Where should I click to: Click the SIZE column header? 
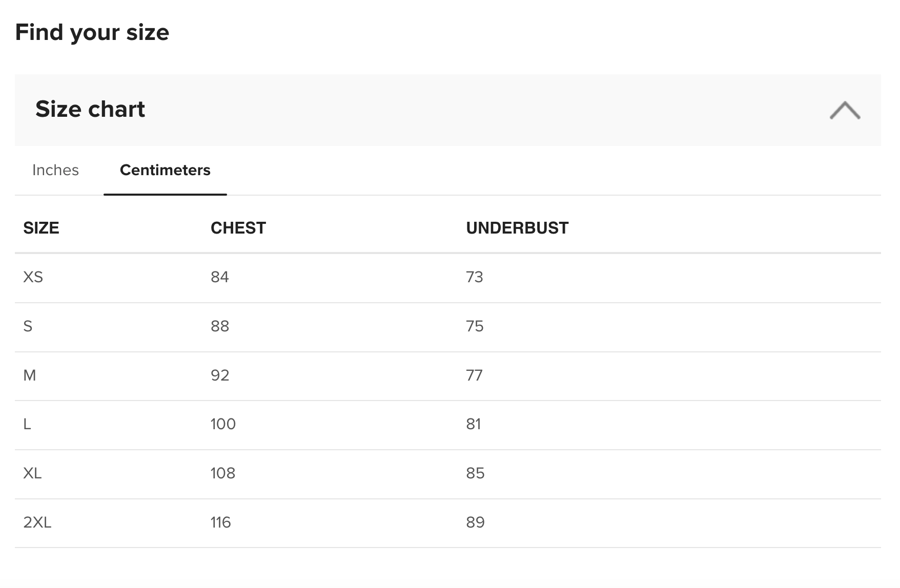(x=41, y=228)
